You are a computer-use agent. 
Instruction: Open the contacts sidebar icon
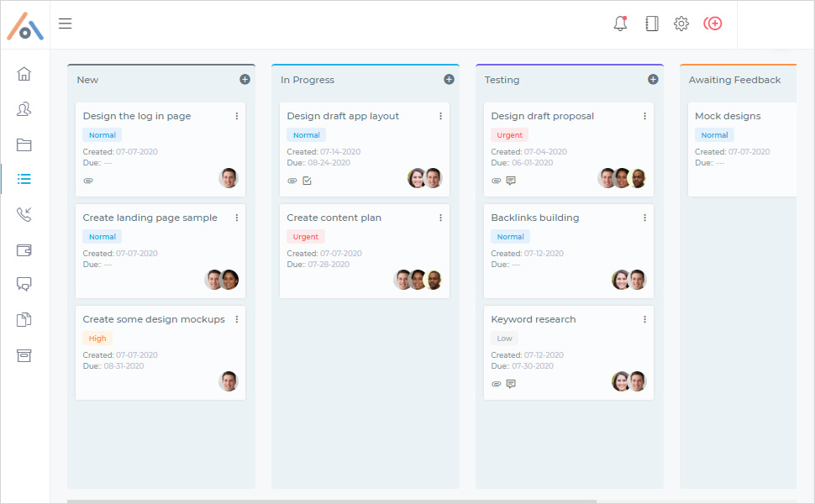pos(24,109)
